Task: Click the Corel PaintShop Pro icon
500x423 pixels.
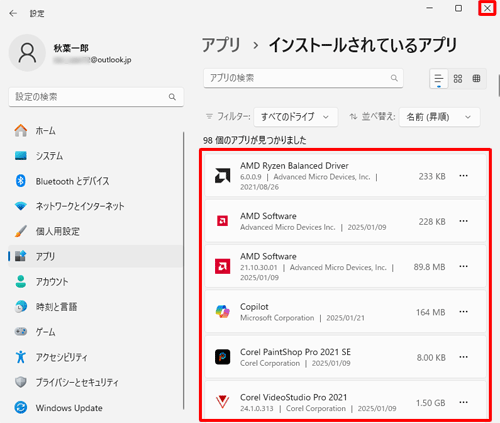Action: [x=222, y=357]
